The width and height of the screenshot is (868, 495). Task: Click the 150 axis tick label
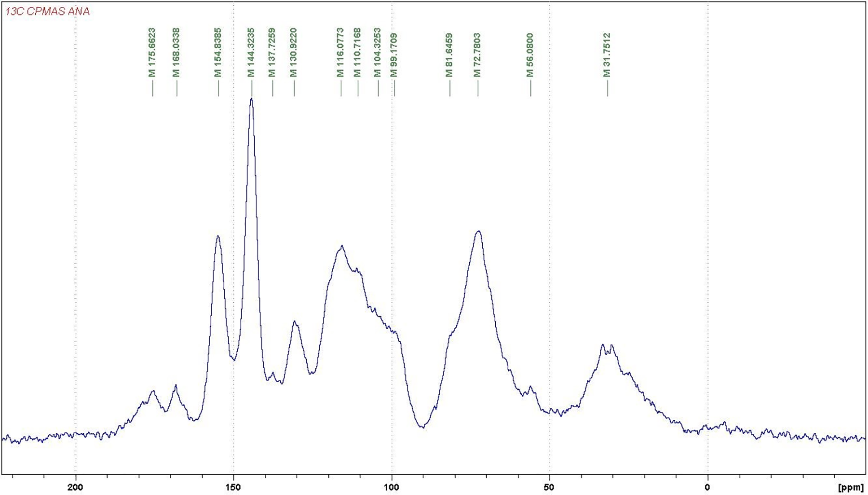click(x=233, y=487)
